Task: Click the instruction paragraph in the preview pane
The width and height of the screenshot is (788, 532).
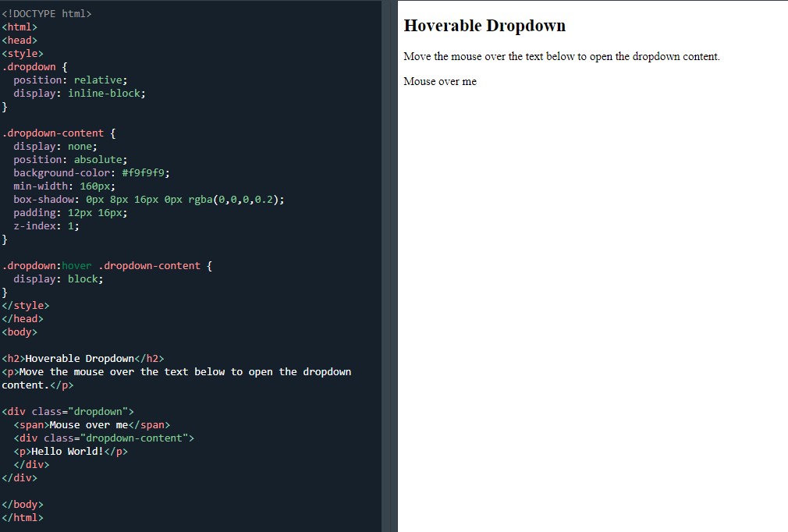Action: pyautogui.click(x=562, y=55)
